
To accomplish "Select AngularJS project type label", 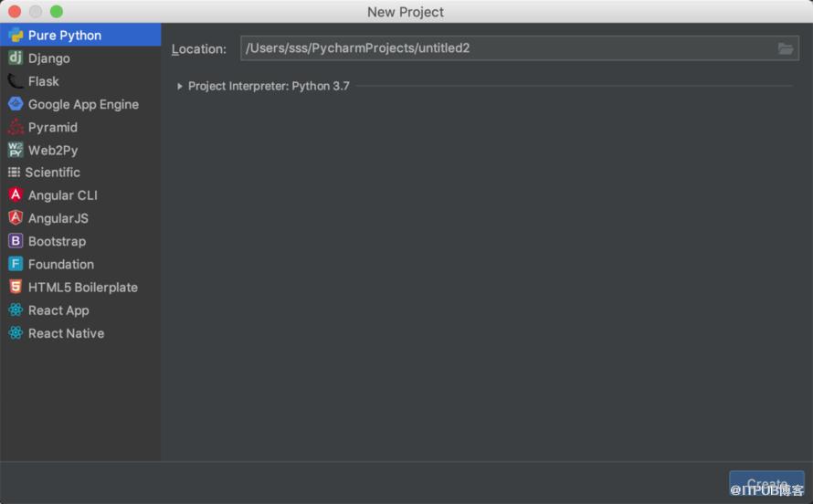I will (x=58, y=218).
